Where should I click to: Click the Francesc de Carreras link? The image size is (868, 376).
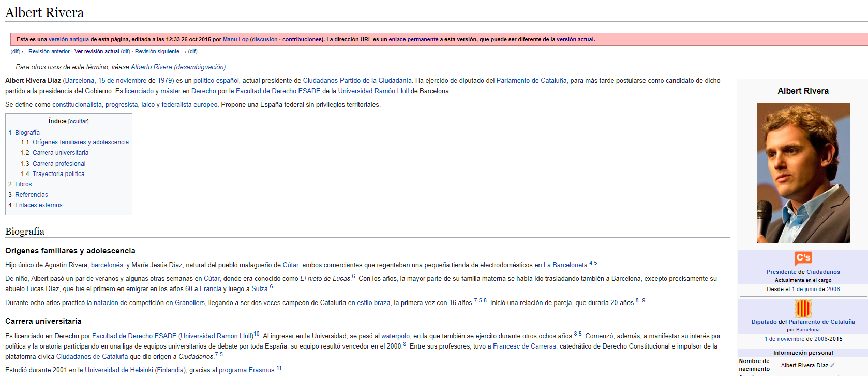525,346
